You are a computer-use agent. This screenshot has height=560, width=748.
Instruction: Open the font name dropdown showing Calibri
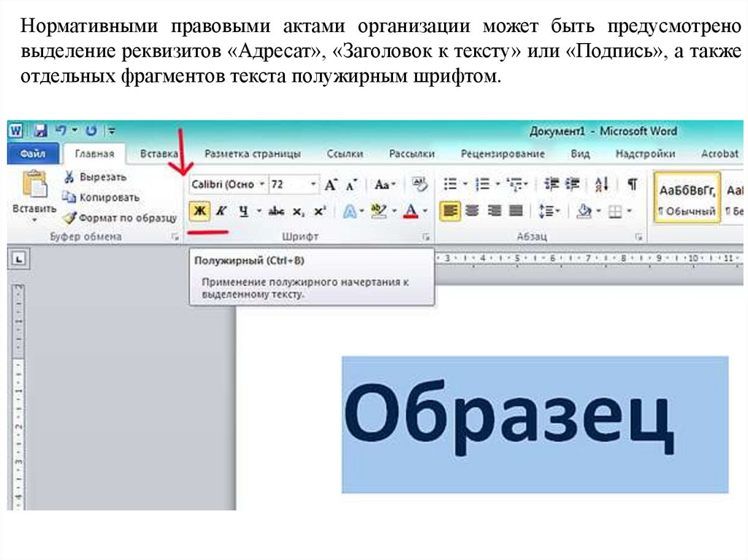tap(262, 184)
